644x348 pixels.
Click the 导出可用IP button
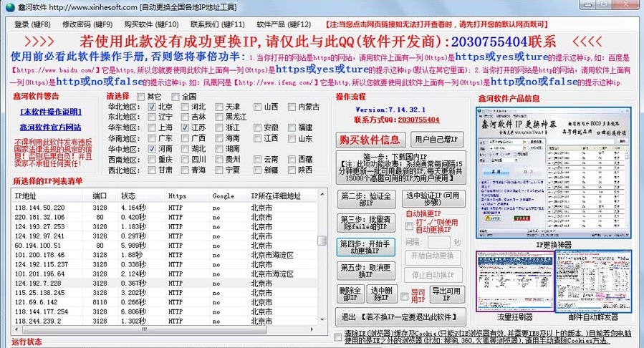tap(447, 294)
